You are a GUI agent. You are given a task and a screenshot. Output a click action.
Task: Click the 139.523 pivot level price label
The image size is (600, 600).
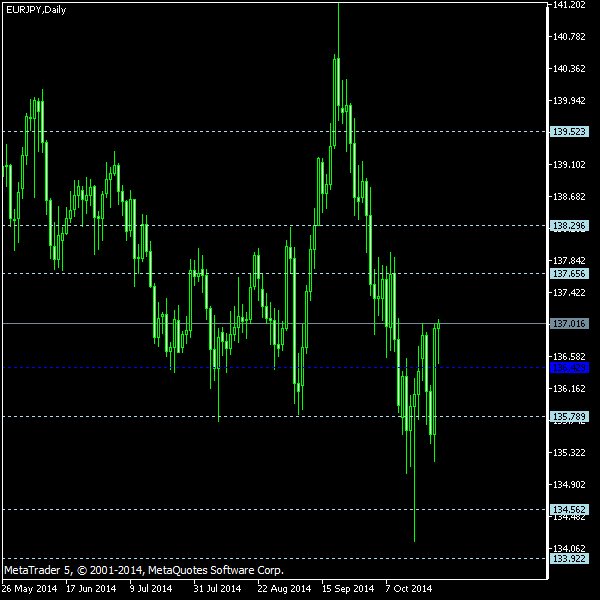[569, 132]
